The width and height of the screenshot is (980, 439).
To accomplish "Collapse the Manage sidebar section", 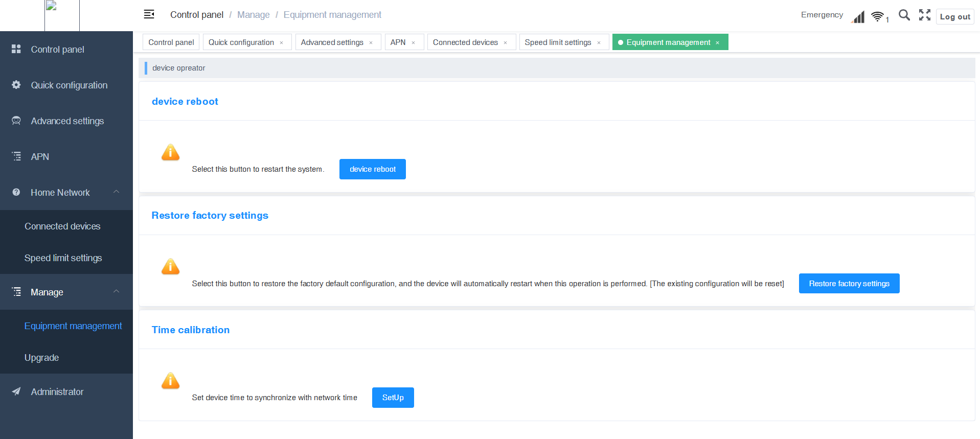I will pyautogui.click(x=116, y=291).
